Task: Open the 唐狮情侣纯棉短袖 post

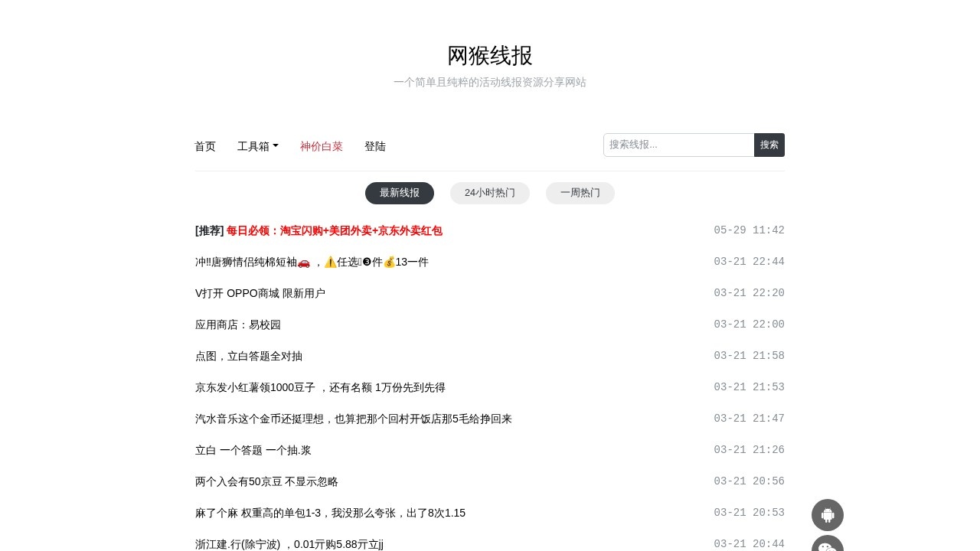Action: (x=312, y=262)
